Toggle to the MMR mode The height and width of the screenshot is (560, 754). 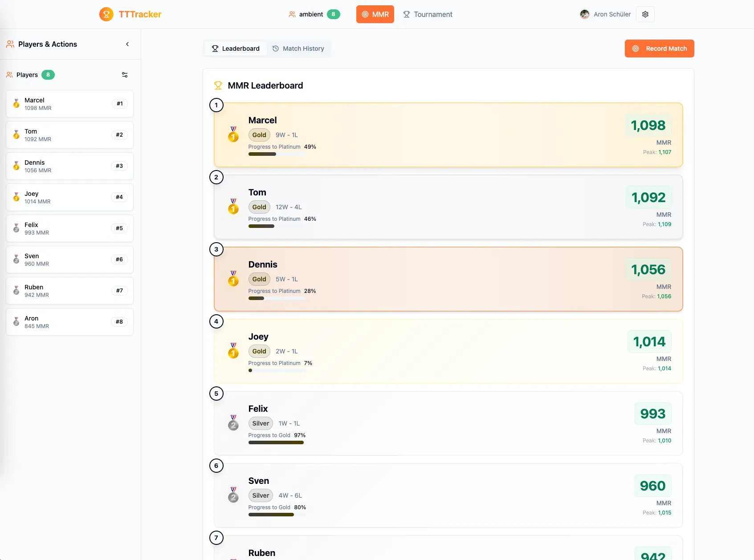(375, 14)
